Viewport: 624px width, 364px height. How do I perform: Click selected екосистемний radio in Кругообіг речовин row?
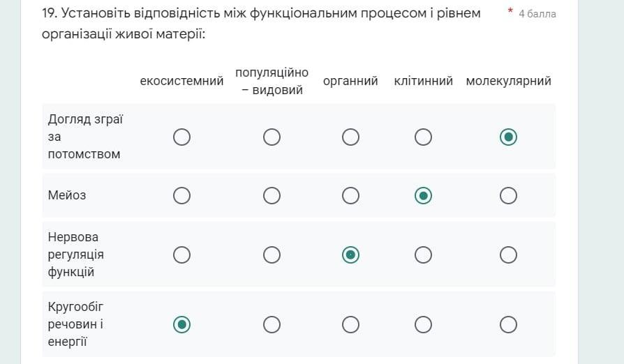tap(182, 325)
